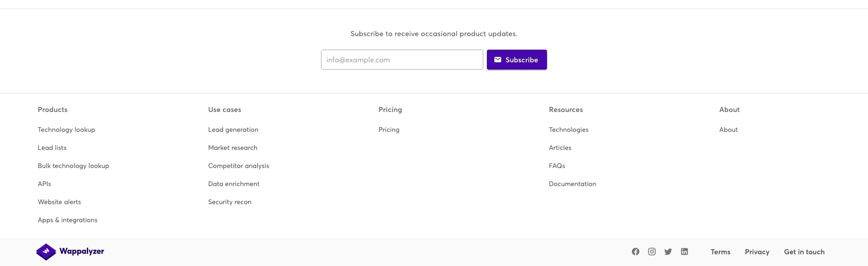Click Get in touch link

pyautogui.click(x=804, y=252)
